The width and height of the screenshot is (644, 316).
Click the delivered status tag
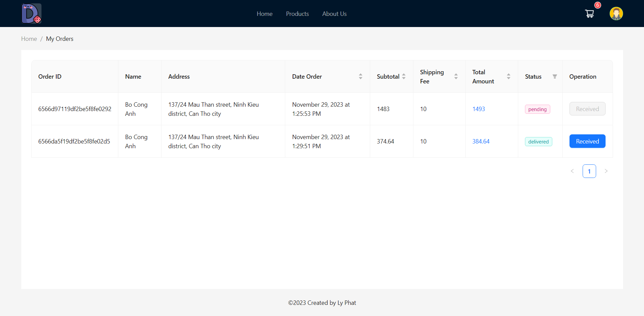pos(538,141)
